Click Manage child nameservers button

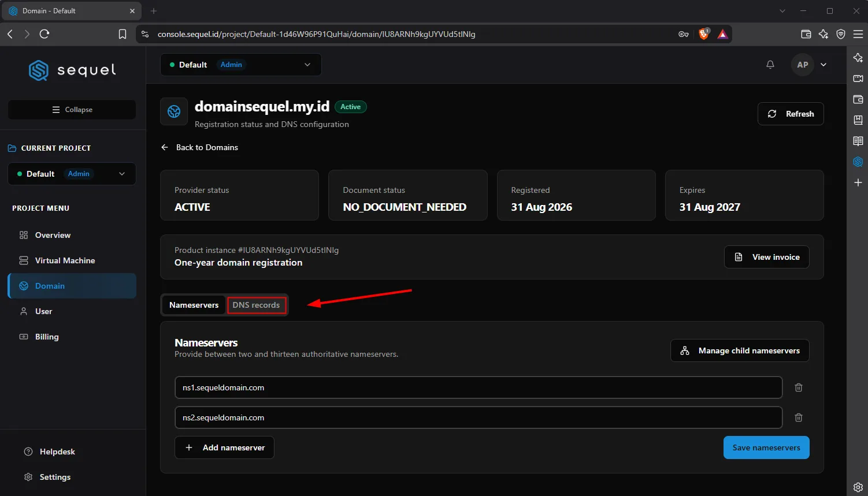(x=740, y=350)
